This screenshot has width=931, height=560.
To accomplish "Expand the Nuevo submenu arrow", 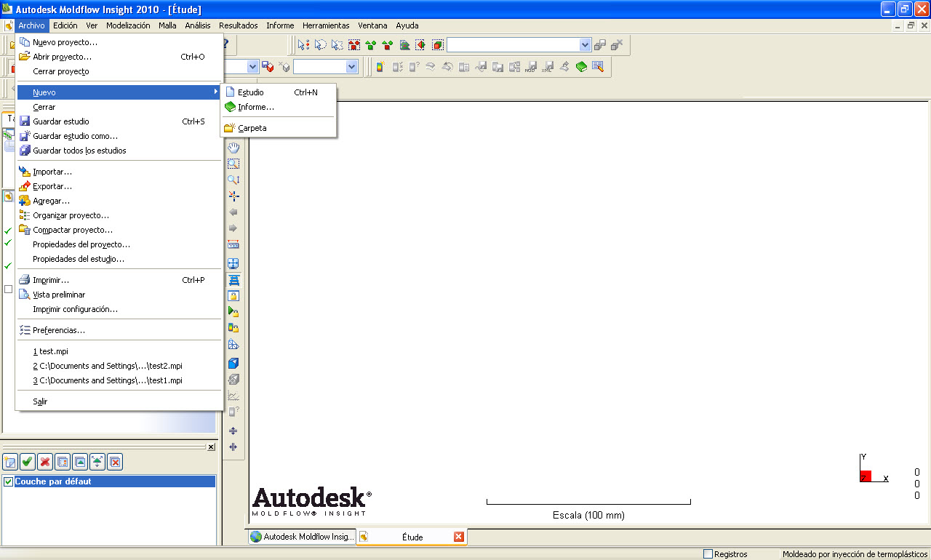I will (216, 92).
